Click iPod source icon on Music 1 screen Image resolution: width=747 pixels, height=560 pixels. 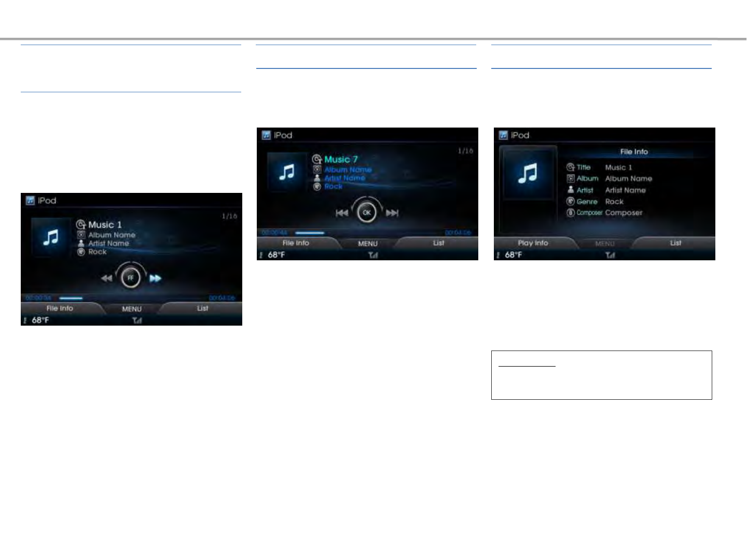[x=30, y=201]
